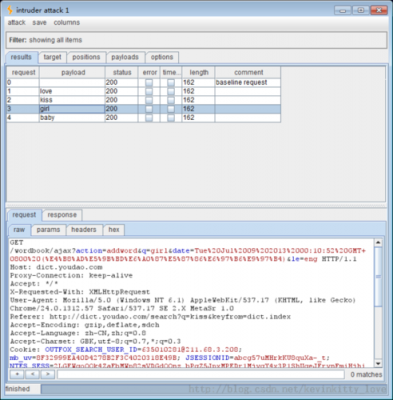Switch to the response tab
The width and height of the screenshot is (393, 400).
(x=62, y=215)
